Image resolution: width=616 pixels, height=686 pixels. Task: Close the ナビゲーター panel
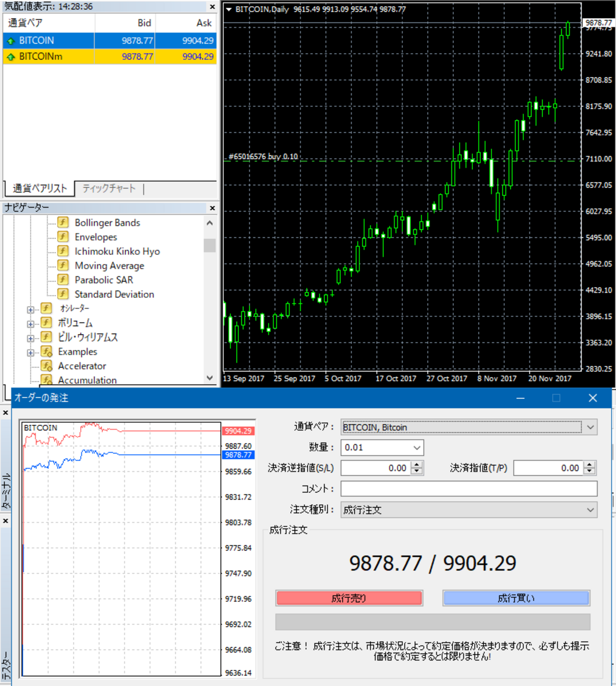tap(212, 208)
